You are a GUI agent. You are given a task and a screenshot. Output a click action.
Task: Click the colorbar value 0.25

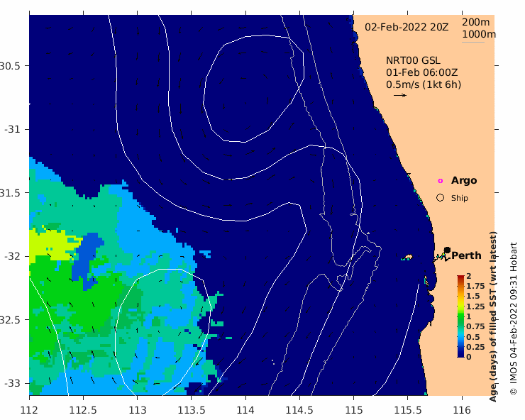pyautogui.click(x=475, y=347)
